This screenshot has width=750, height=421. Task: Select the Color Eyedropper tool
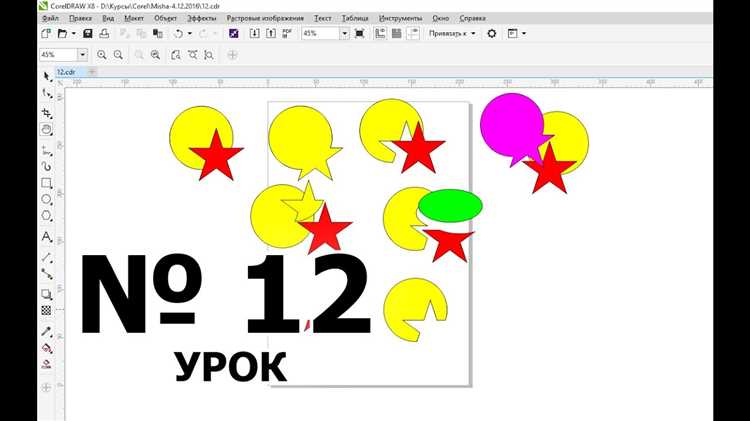pyautogui.click(x=46, y=331)
